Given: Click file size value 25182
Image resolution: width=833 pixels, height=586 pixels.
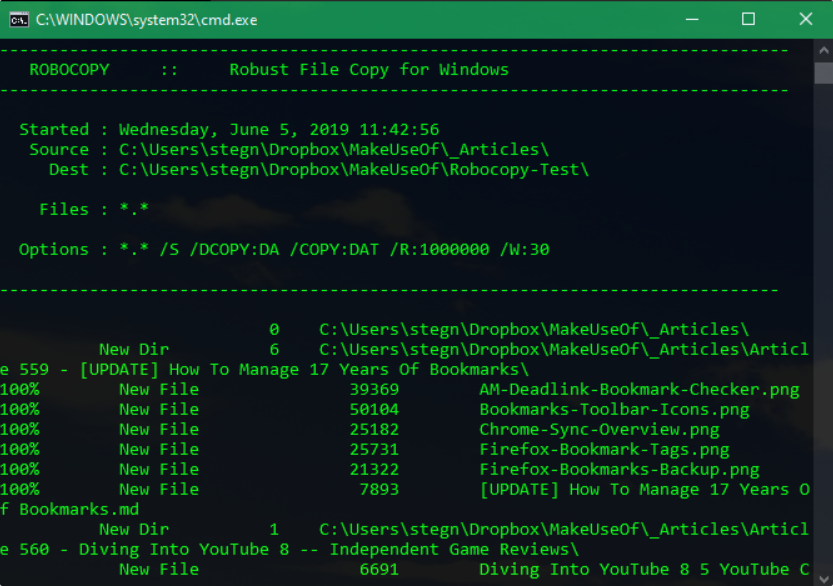Looking at the screenshot, I should tap(374, 430).
